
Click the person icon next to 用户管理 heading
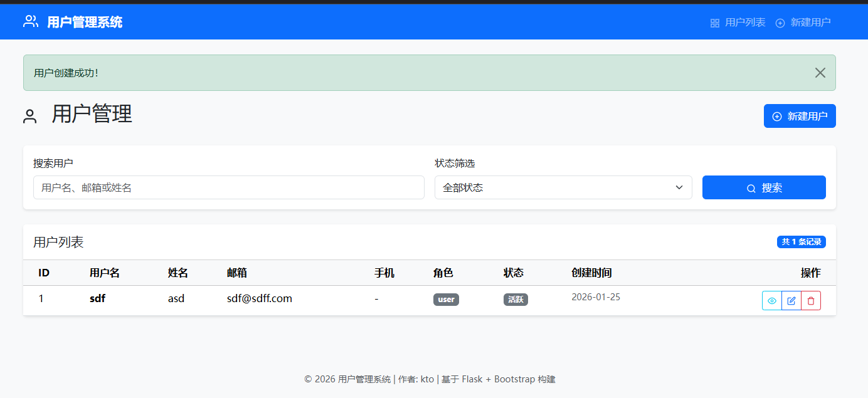(x=29, y=116)
